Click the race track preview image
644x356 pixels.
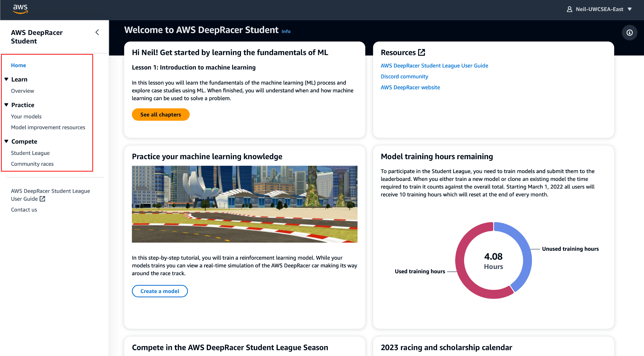(x=244, y=204)
